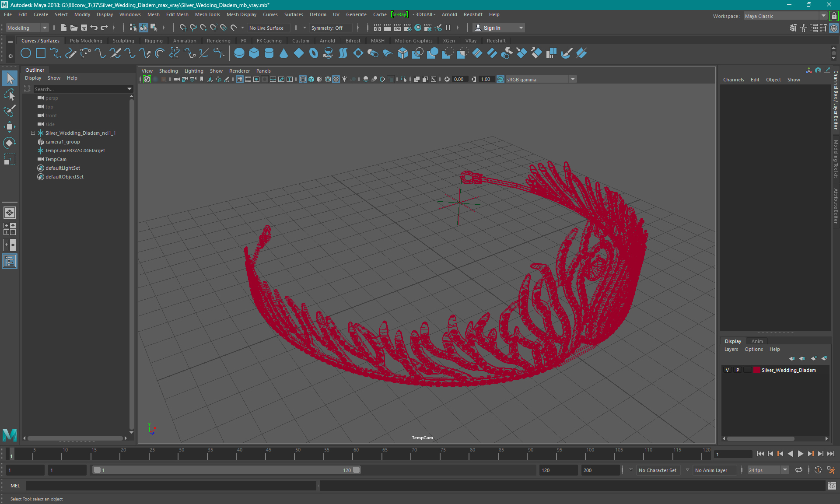
Task: Open the 24 fps dropdown
Action: [768, 470]
